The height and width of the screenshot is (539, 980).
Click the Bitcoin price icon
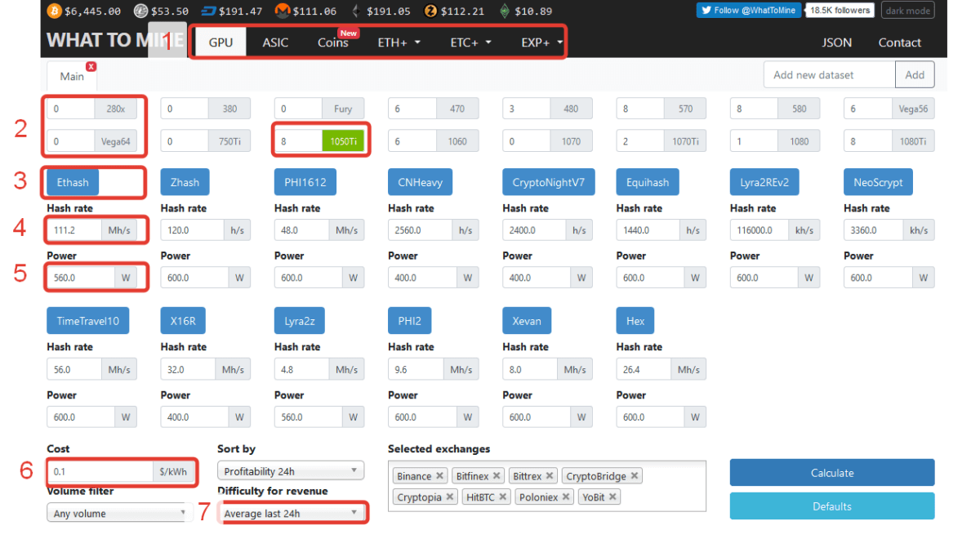(55, 11)
